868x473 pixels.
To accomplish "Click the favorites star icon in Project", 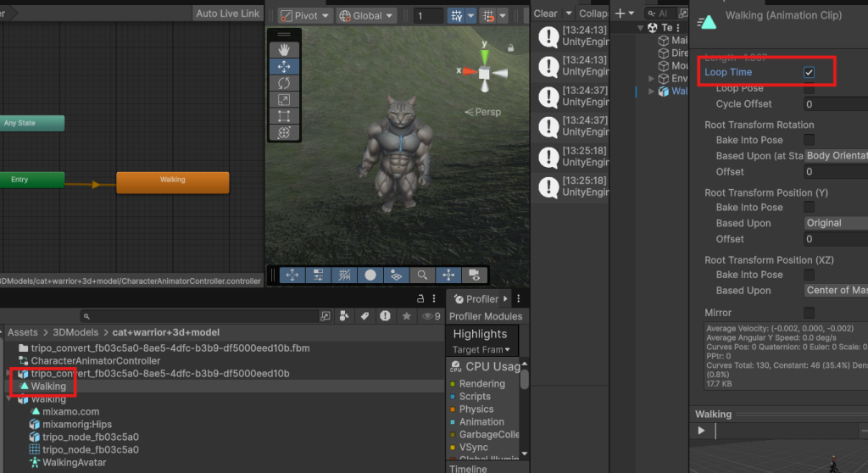I will 406,316.
